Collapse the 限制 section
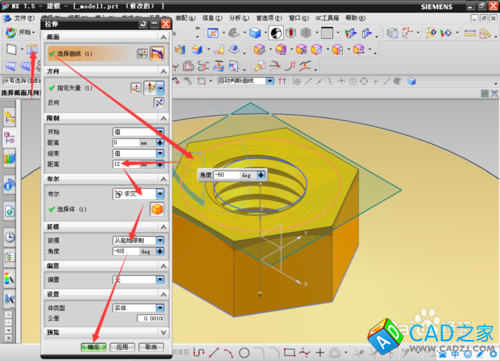This screenshot has height=361, width=500. tap(163, 118)
